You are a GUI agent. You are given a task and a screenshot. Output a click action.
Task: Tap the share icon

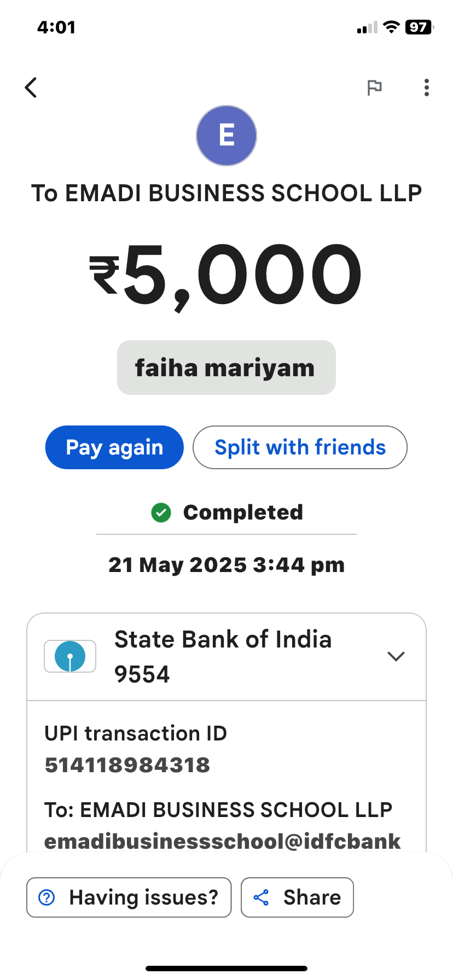pyautogui.click(x=262, y=897)
